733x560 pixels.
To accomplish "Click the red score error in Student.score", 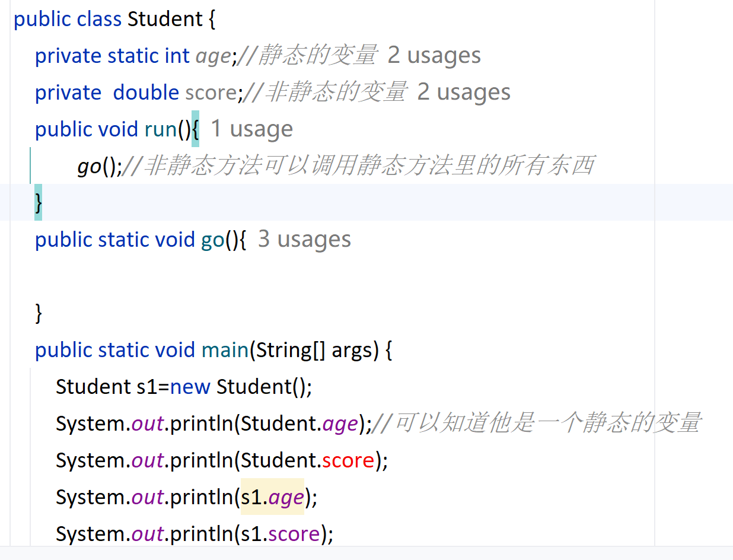I will tap(348, 460).
